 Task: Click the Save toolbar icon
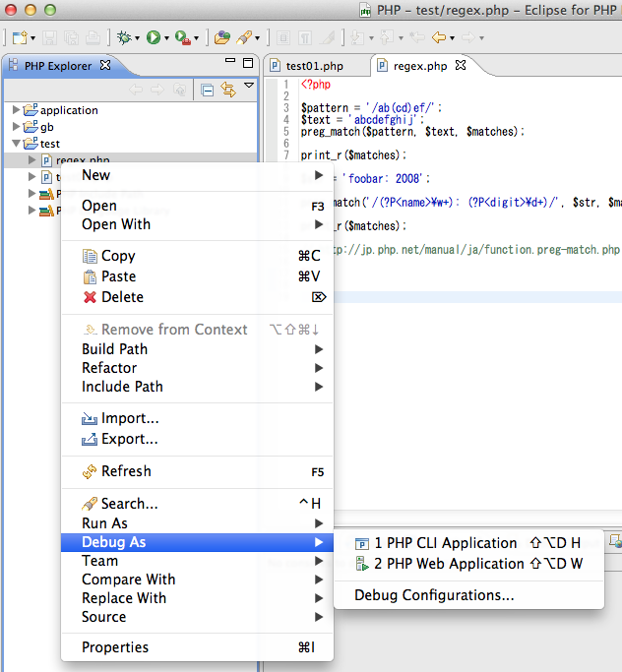click(49, 38)
